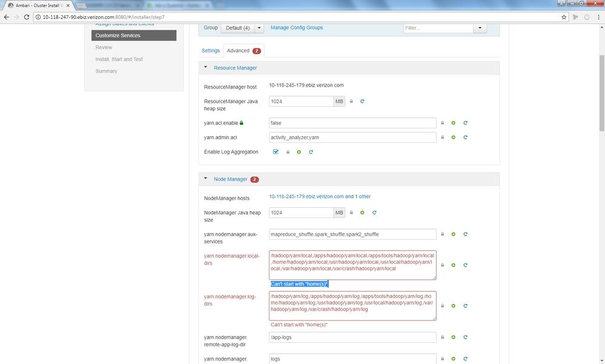Viewport: 605px width, 364px height.
Task: Reset yarn.admin.acl with refresh icon
Action: click(465, 137)
